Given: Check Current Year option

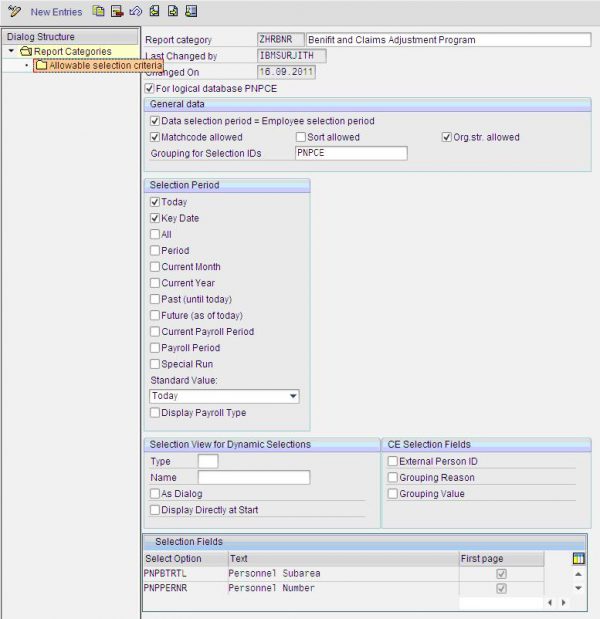Looking at the screenshot, I should click(155, 283).
